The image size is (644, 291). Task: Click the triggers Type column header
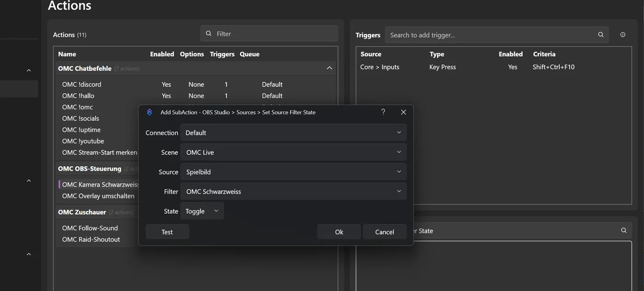pyautogui.click(x=437, y=54)
